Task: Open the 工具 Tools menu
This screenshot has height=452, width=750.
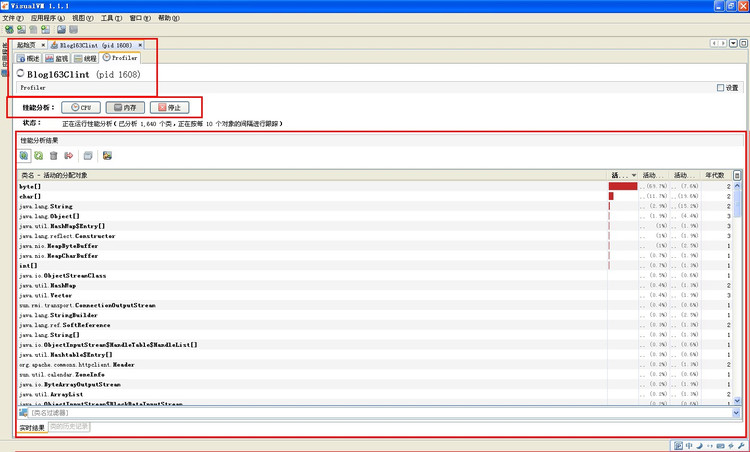Action: click(x=111, y=18)
